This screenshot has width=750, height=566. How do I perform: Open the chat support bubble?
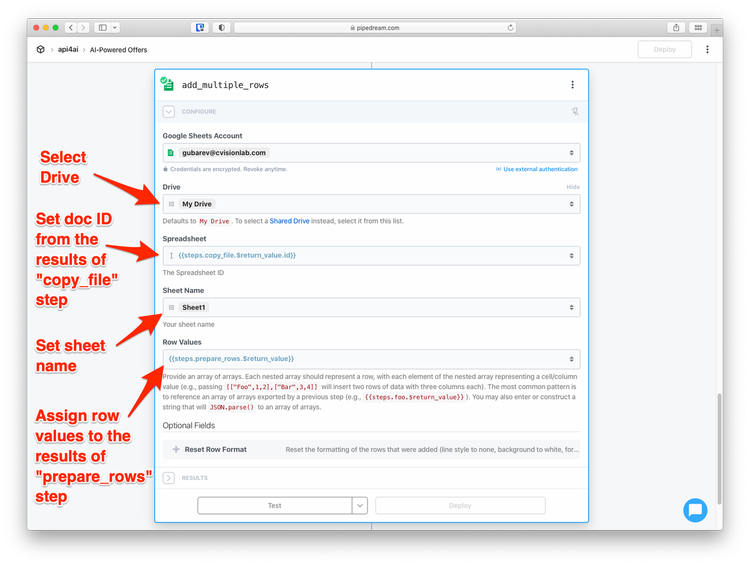click(695, 510)
